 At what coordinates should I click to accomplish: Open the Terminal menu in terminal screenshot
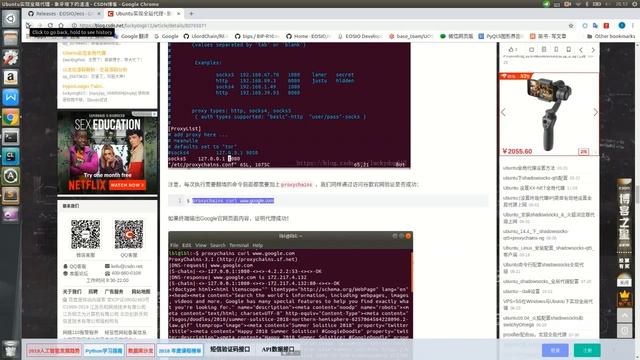coord(239,245)
